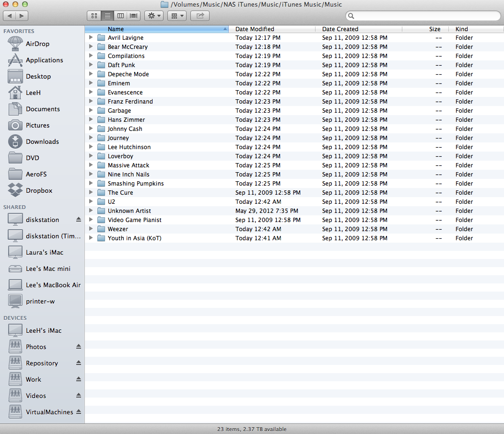Switch to list view

(x=108, y=16)
